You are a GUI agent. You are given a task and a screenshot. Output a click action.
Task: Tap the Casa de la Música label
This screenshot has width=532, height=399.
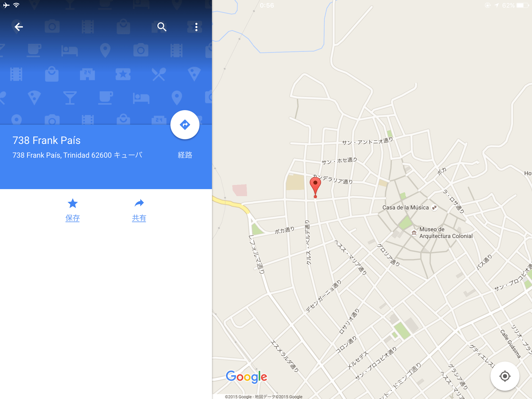(x=405, y=208)
